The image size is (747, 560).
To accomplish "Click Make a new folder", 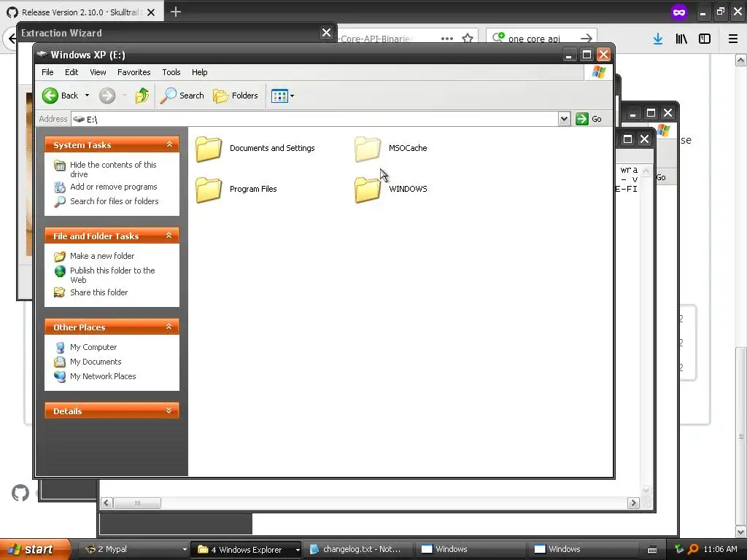I will 102,256.
